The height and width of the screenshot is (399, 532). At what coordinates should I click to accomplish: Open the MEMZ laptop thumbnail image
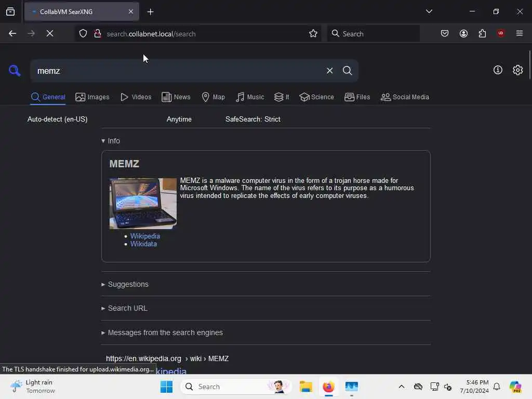(143, 204)
